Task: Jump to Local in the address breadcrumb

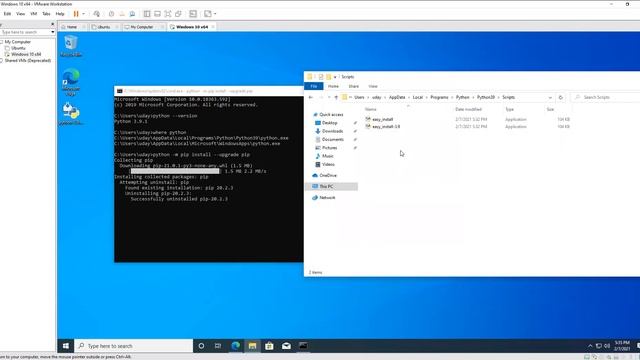Action: [x=418, y=98]
